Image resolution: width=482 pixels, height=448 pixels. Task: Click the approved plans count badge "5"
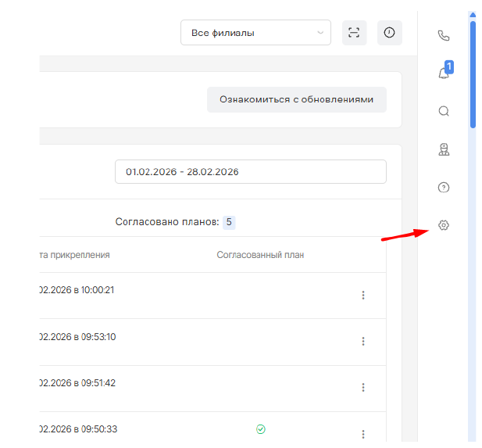coord(229,222)
